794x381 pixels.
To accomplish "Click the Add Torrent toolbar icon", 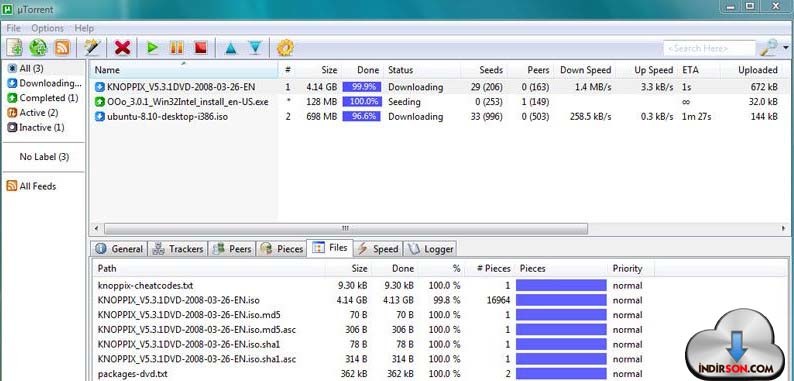I will (15, 48).
